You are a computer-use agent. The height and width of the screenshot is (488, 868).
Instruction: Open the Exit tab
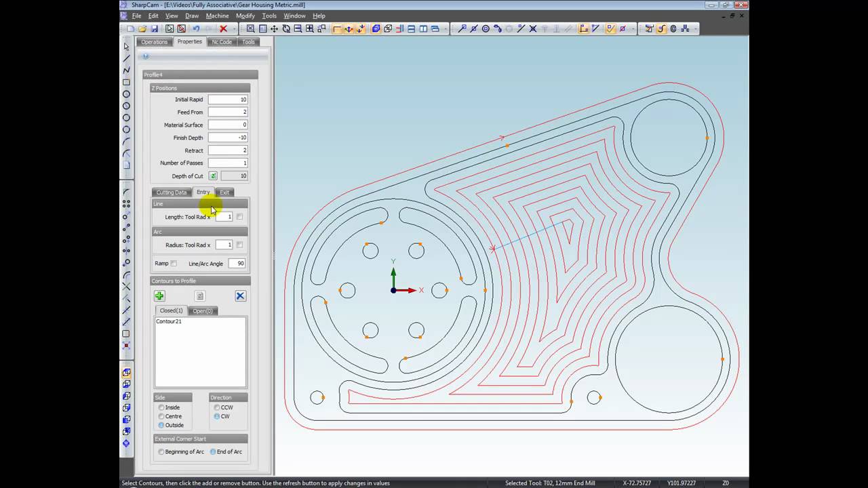pyautogui.click(x=224, y=192)
